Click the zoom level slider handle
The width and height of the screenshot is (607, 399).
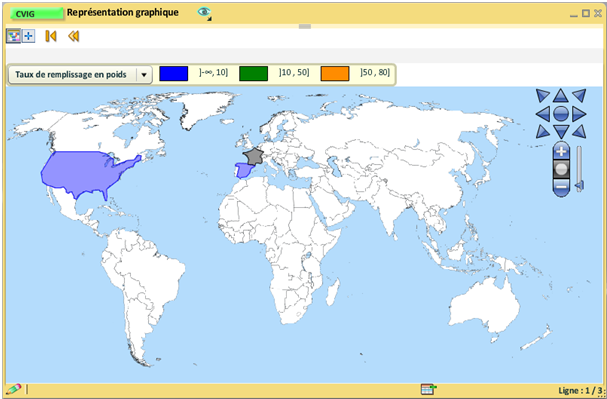click(579, 187)
